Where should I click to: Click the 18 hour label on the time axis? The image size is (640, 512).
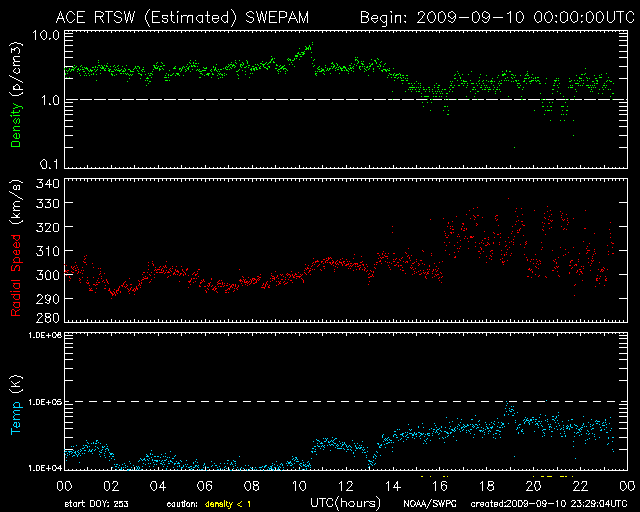pos(487,486)
